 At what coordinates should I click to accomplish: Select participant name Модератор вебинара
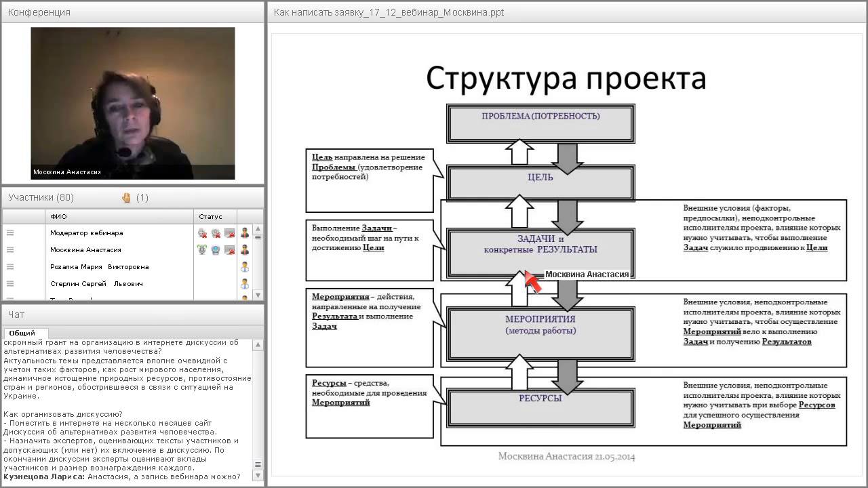(x=87, y=233)
